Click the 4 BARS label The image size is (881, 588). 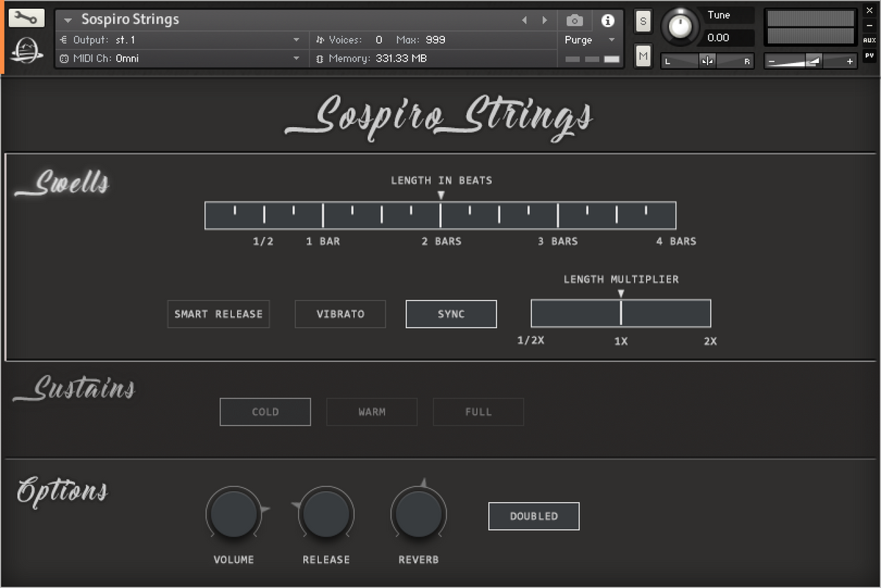(x=676, y=241)
